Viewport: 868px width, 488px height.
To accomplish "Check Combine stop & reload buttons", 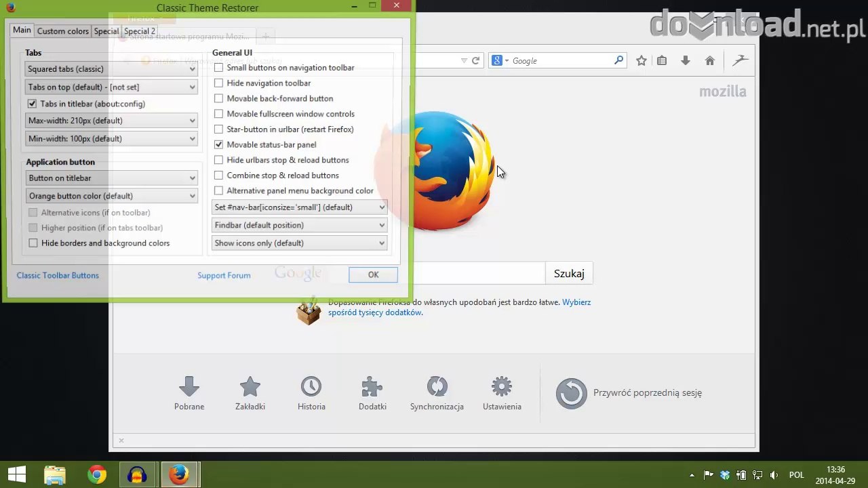I will point(218,176).
